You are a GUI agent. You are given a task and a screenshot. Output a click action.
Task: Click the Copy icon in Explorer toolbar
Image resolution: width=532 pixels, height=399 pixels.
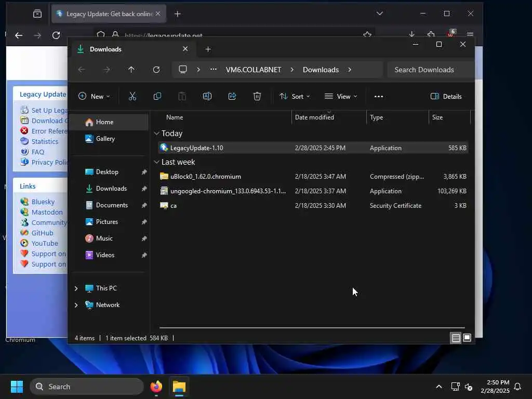coord(157,96)
